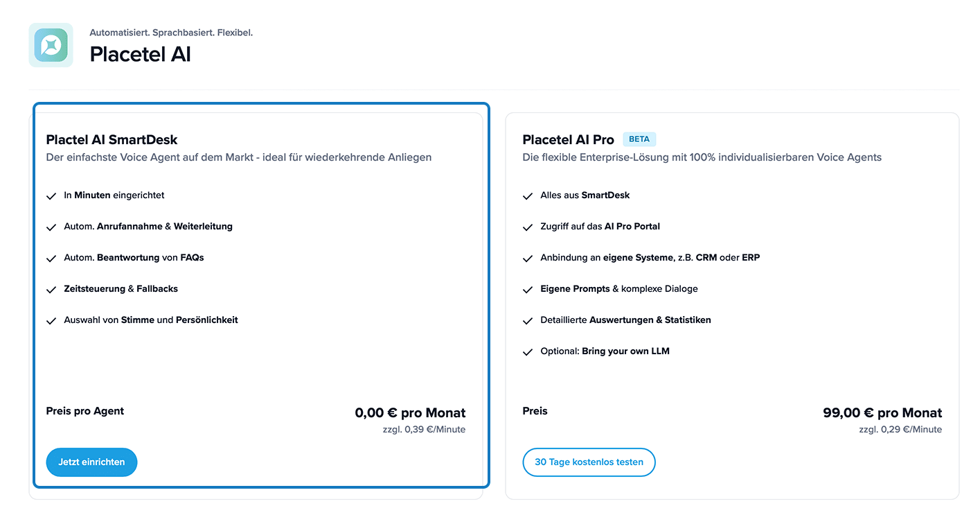Click checkmark beside "In Minuten eingerichtet"
Screen dimensions: 980x515
(51, 196)
